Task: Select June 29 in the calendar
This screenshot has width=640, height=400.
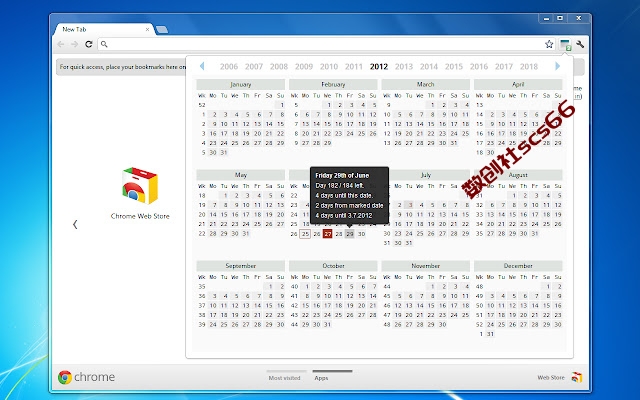Action: (x=350, y=234)
